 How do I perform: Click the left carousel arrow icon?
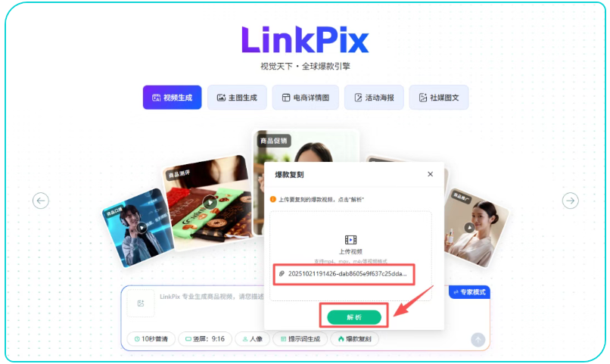tap(41, 201)
